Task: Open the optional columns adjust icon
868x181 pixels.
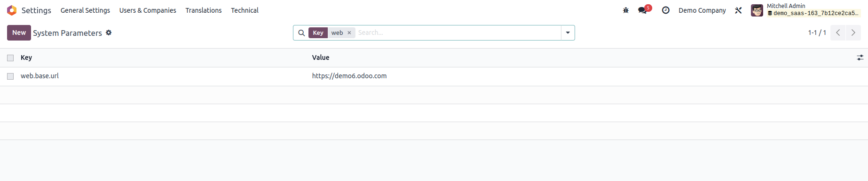Action: [x=860, y=58]
